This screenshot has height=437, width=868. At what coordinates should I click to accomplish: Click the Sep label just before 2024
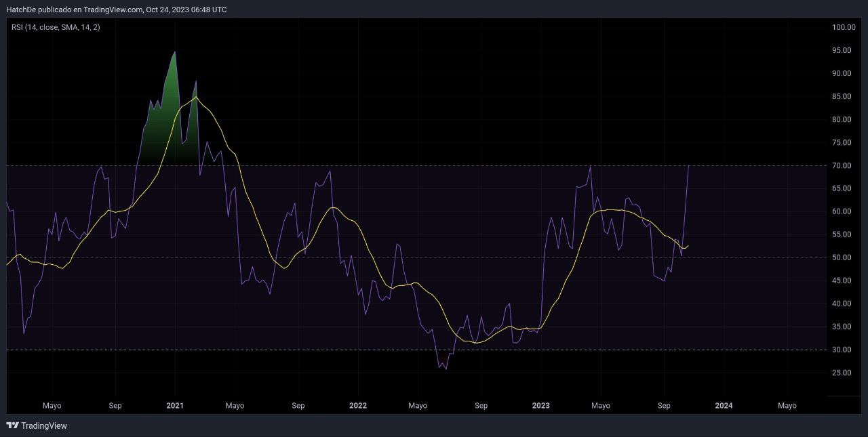point(664,405)
